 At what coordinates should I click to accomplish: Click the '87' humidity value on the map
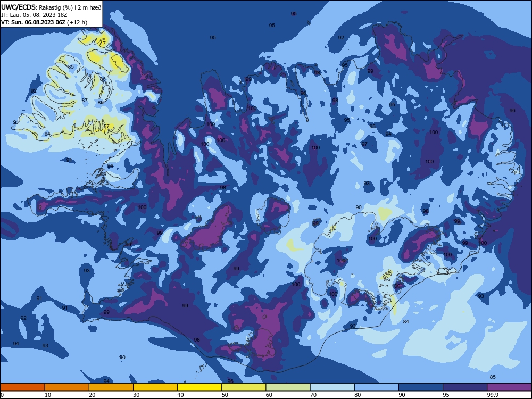tap(85, 100)
